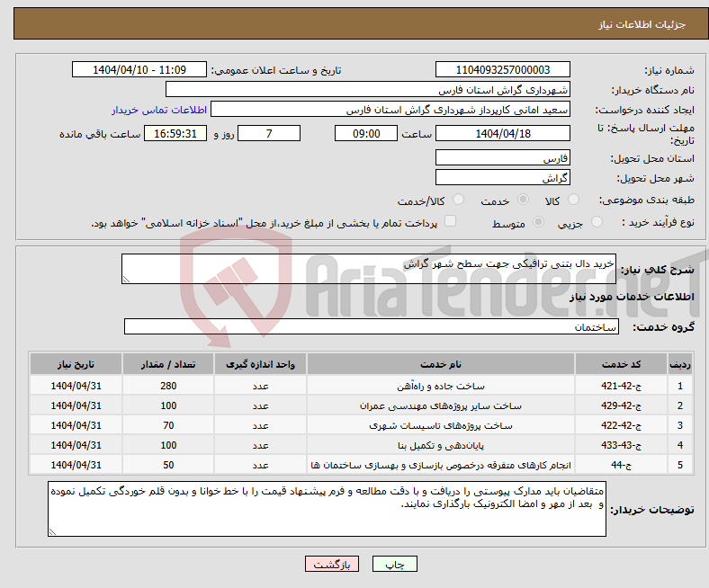The height and width of the screenshot is (588, 709).
Task: Click service code ج-42-429
Action: coord(622,405)
